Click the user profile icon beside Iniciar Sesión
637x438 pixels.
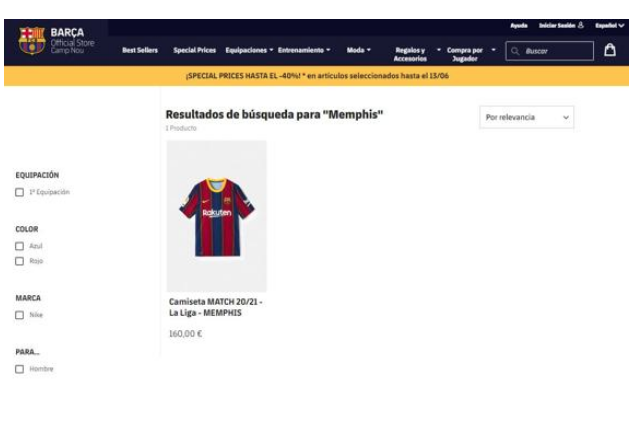point(581,25)
